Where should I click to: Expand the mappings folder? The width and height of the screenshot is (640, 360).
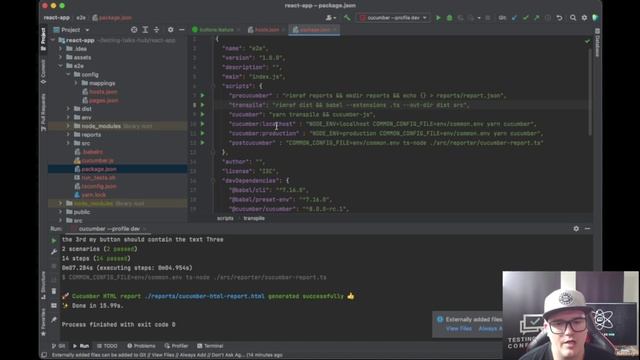(x=76, y=83)
